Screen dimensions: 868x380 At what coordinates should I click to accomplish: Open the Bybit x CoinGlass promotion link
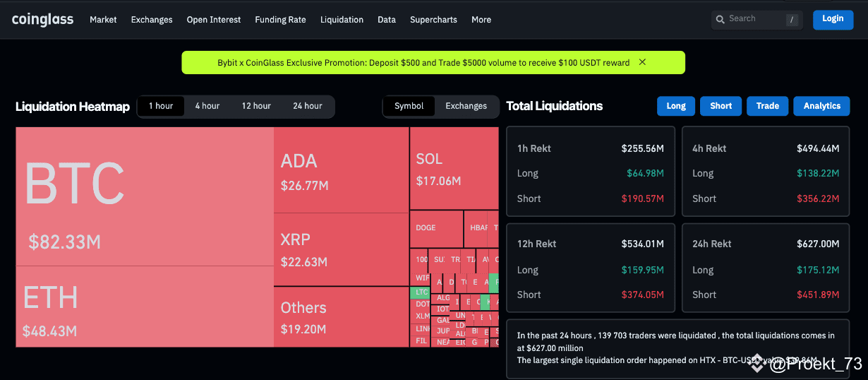click(423, 63)
